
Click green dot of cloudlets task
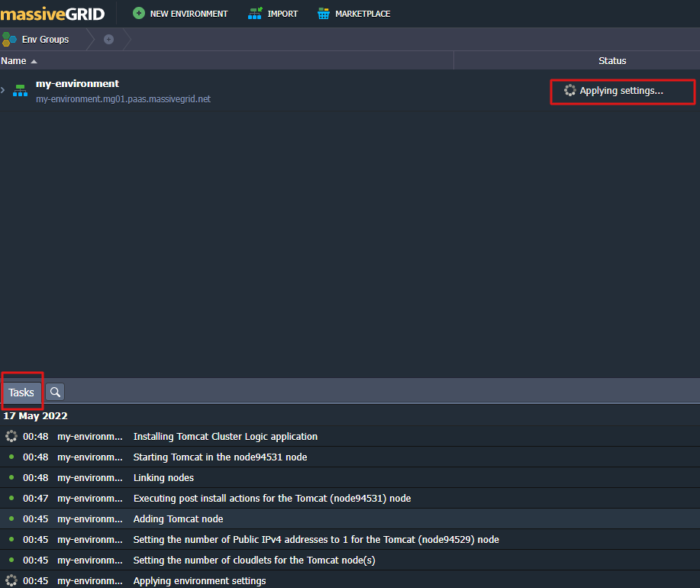click(x=11, y=560)
